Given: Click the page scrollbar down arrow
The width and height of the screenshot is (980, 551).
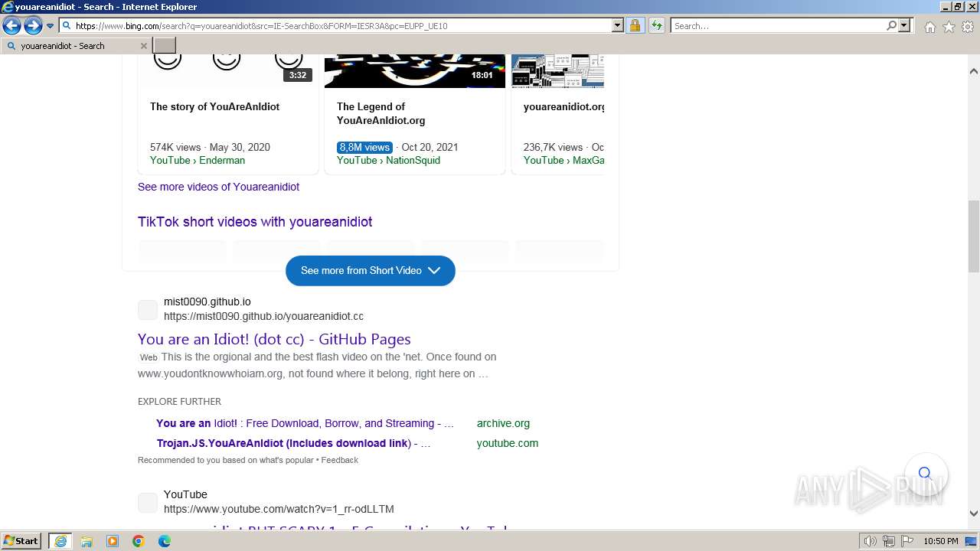Looking at the screenshot, I should [974, 514].
